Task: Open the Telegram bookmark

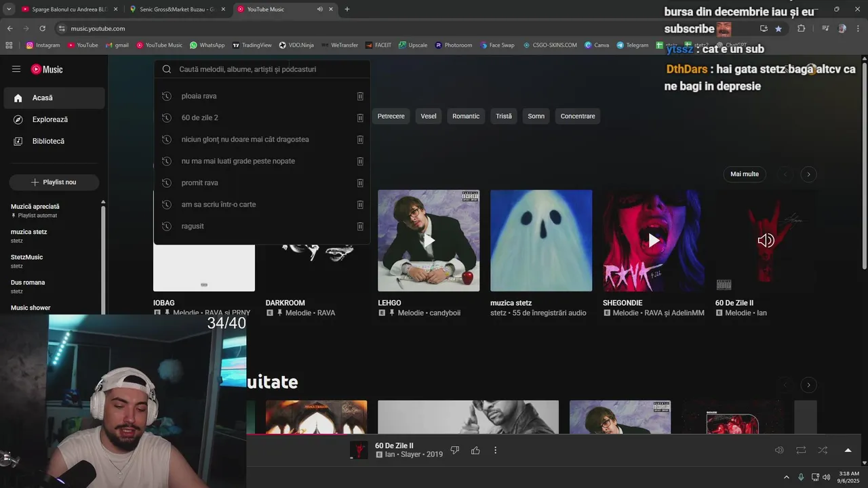Action: pyautogui.click(x=633, y=45)
